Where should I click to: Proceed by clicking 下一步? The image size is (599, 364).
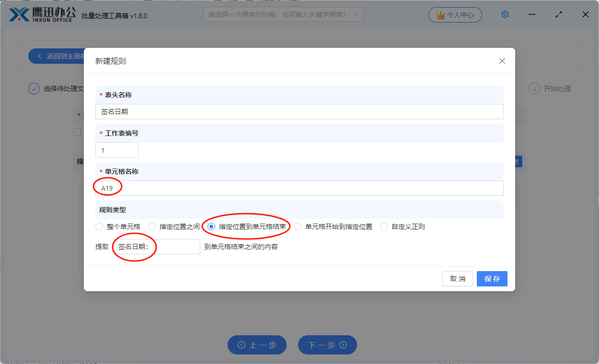click(x=327, y=345)
